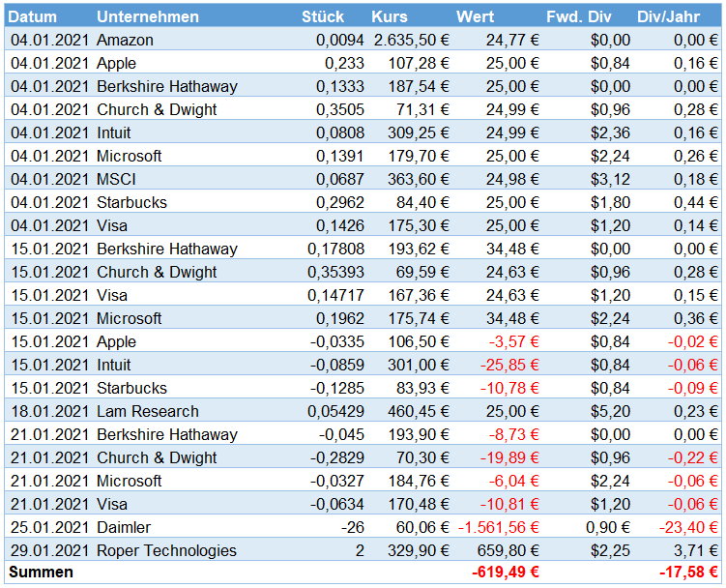Select the Kurs value 107,28 €
This screenshot has width=726, height=588.
419,63
